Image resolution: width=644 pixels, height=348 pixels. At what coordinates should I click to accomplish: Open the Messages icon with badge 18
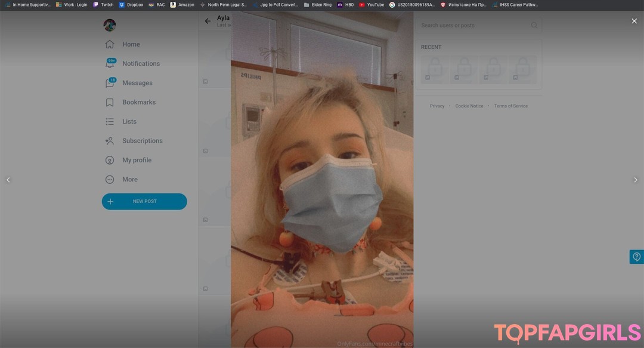(110, 82)
